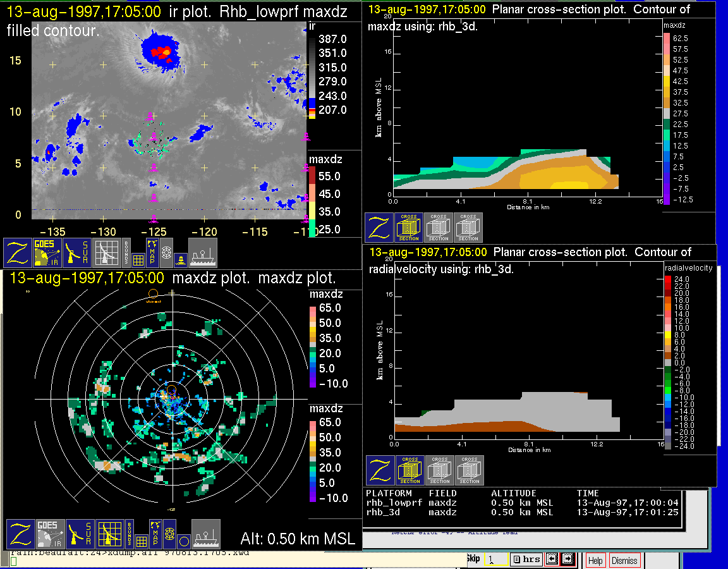
Task: Toggle GOES IR overlay in top IR plot
Action: (48, 253)
